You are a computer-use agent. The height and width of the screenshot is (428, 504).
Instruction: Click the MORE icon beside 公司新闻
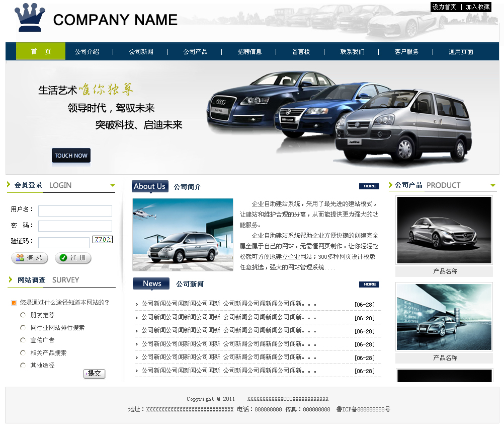[369, 284]
